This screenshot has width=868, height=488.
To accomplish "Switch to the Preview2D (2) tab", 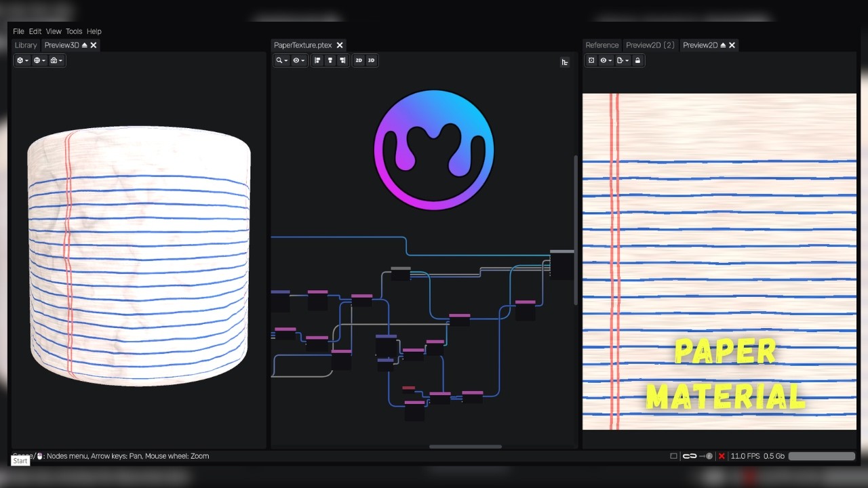I will (650, 45).
